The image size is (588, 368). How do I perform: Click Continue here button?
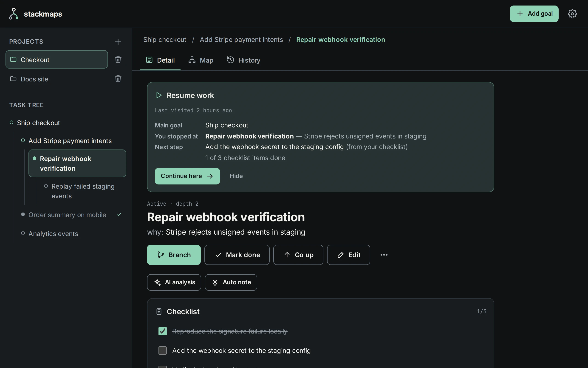(187, 176)
